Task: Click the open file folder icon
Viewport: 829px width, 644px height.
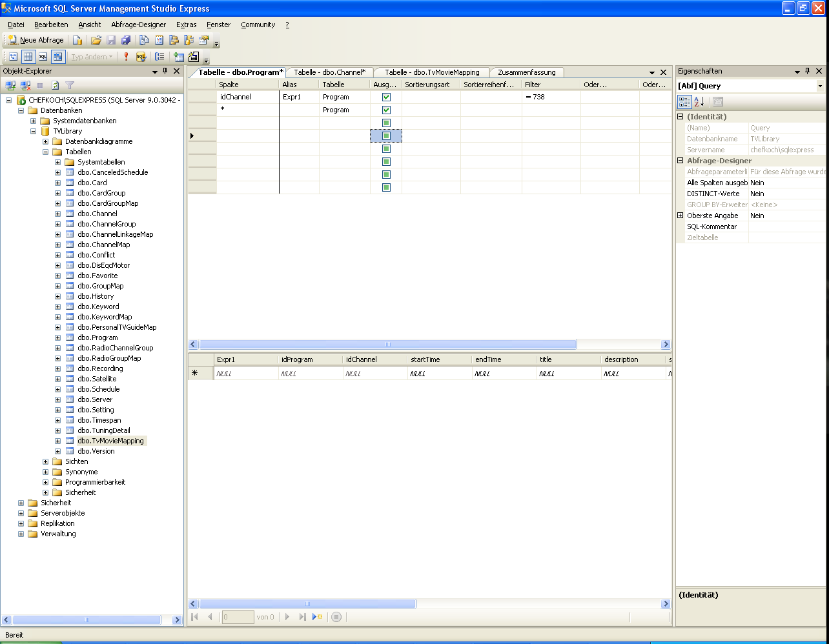Action: coord(96,40)
